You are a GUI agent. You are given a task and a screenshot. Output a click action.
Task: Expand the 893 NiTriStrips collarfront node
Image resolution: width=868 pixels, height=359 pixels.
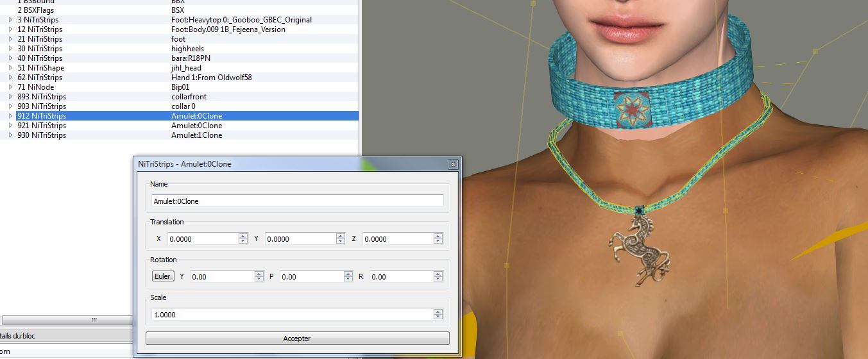pyautogui.click(x=11, y=97)
